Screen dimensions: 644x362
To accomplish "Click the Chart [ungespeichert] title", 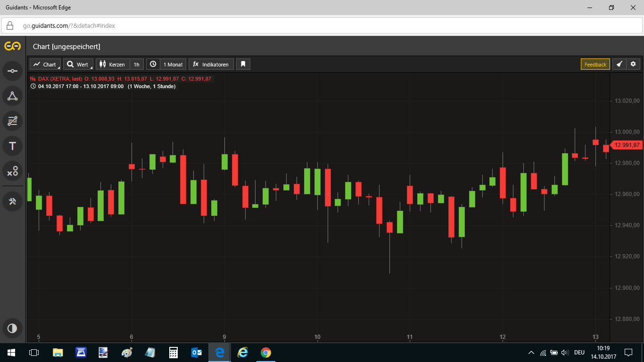I will [66, 46].
